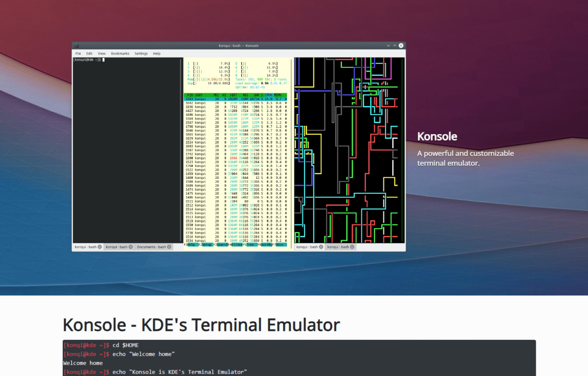Close second konqui : bash tab in left pane

pyautogui.click(x=131, y=247)
